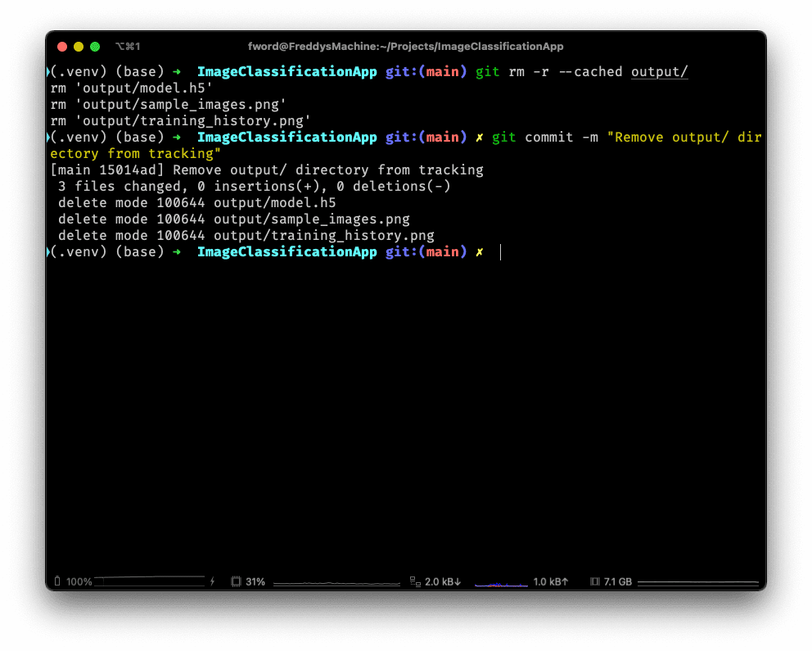Image resolution: width=812 pixels, height=651 pixels.
Task: Click the line rm 'output/training_history.png'
Action: click(x=180, y=120)
